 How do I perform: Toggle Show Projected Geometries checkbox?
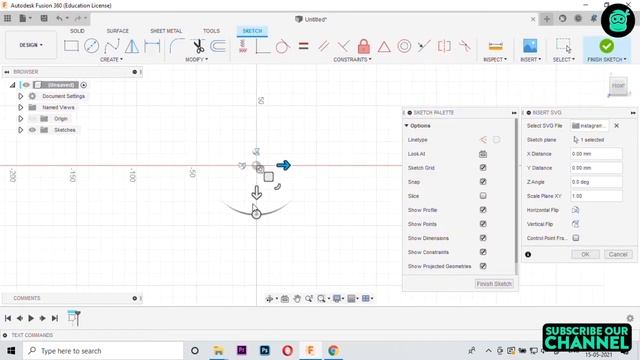[483, 266]
